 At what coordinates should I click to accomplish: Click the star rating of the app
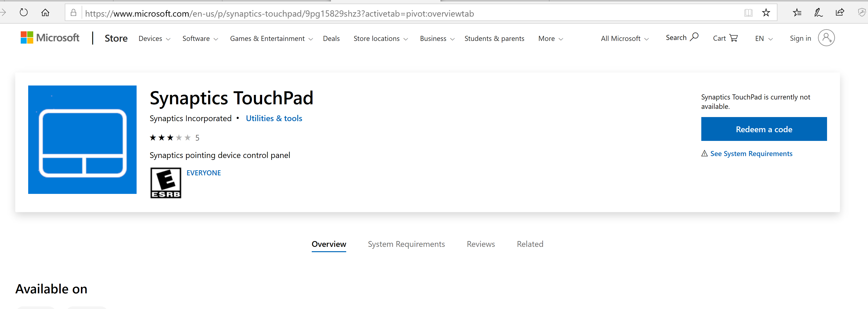coord(170,138)
